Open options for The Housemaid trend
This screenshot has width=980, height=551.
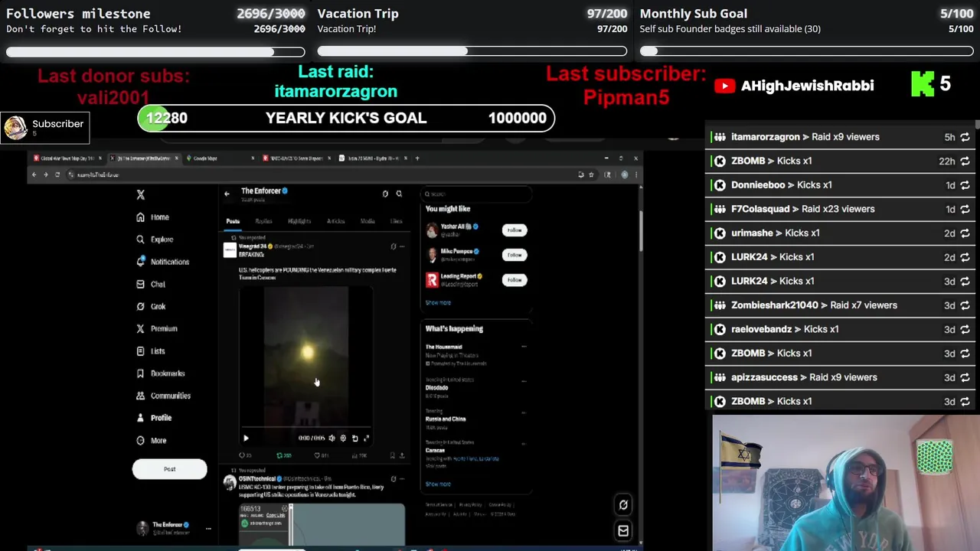coord(524,347)
